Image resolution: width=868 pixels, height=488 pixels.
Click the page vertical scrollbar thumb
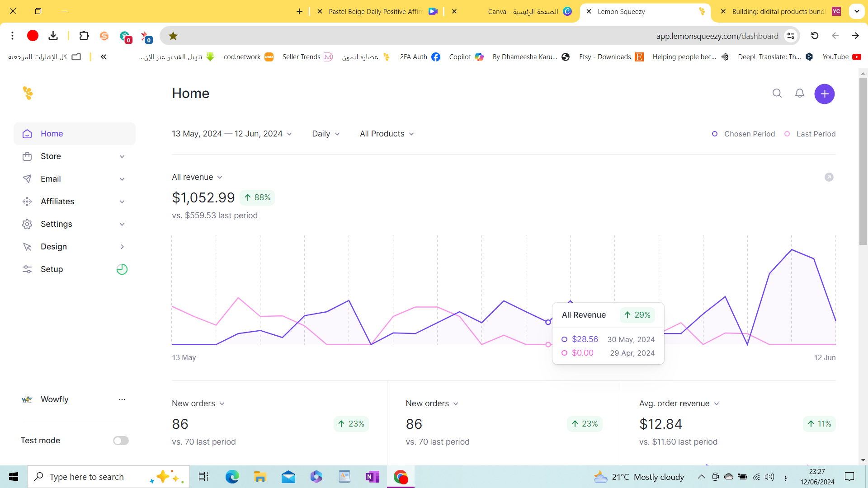pos(863,160)
